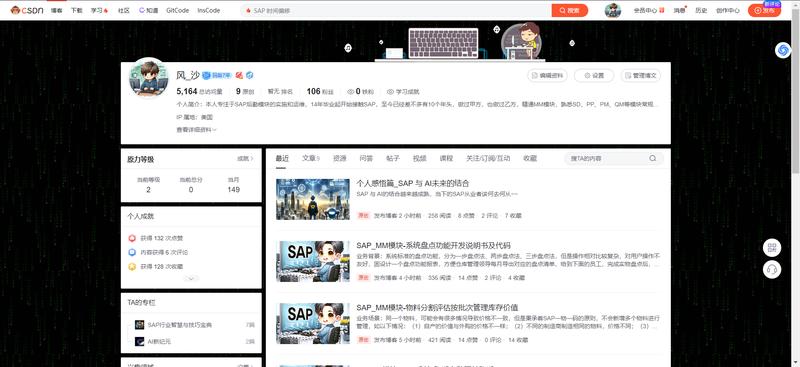The height and width of the screenshot is (367, 800).
Task: Open 创作中心 in the header
Action: (x=728, y=10)
